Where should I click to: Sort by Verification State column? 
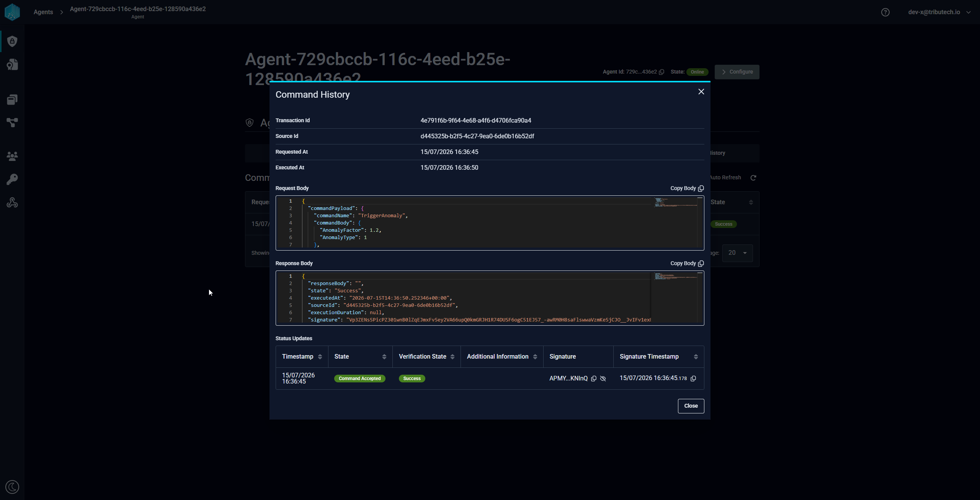(452, 357)
